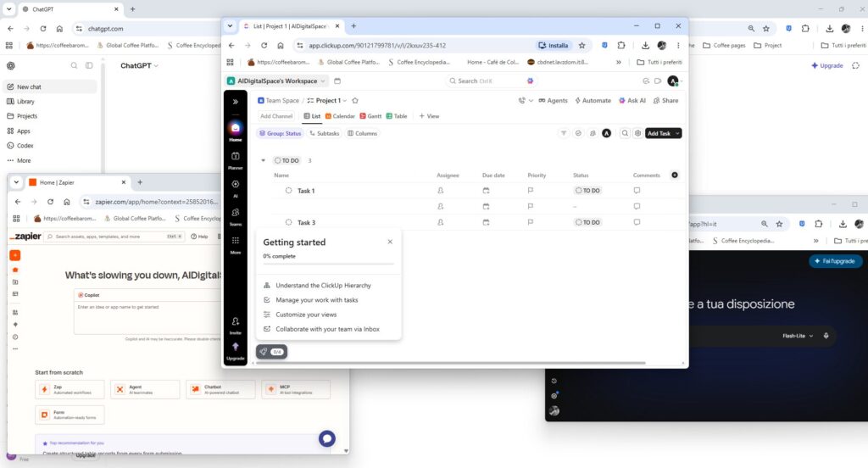Expand the ClickUp sidebar with double chevron

point(236,102)
